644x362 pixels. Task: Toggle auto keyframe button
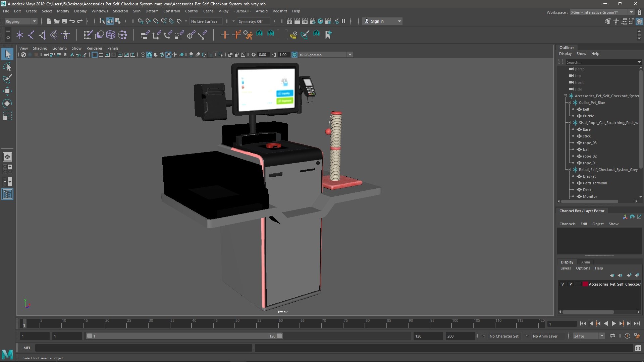click(627, 336)
